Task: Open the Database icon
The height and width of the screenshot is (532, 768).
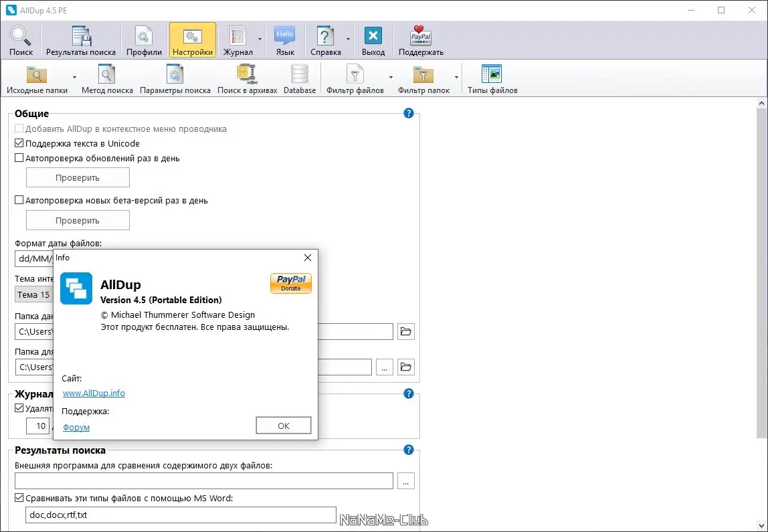Action: click(300, 79)
